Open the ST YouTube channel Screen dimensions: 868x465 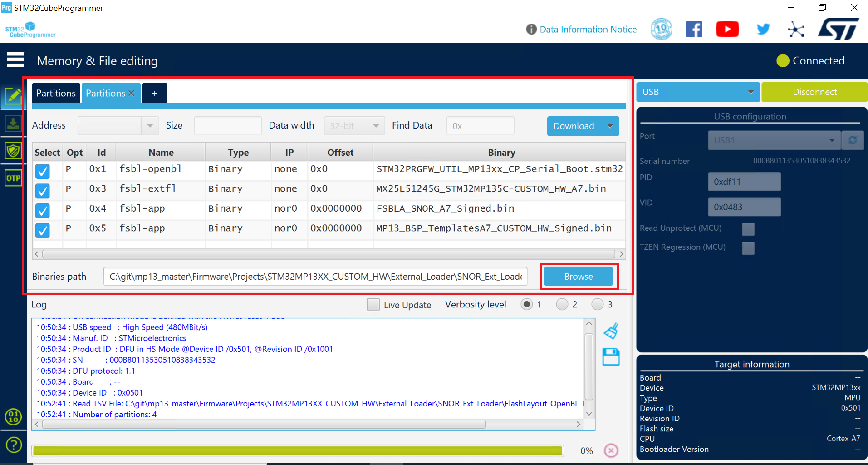click(727, 30)
